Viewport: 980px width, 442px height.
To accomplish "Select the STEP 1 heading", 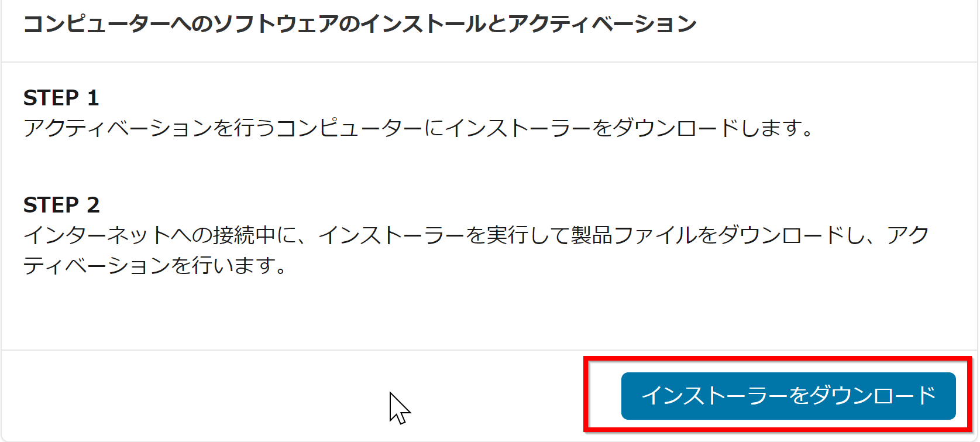I will pyautogui.click(x=61, y=98).
